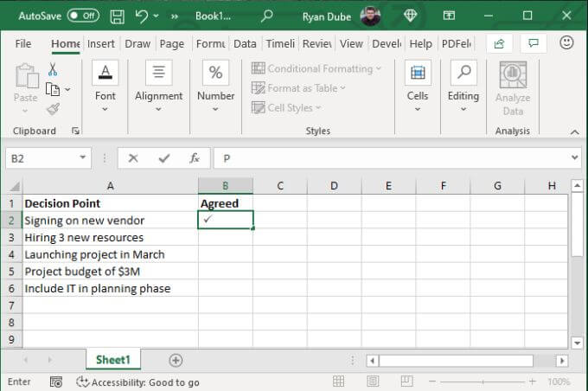
Task: Add a new sheet with plus icon
Action: click(x=176, y=360)
